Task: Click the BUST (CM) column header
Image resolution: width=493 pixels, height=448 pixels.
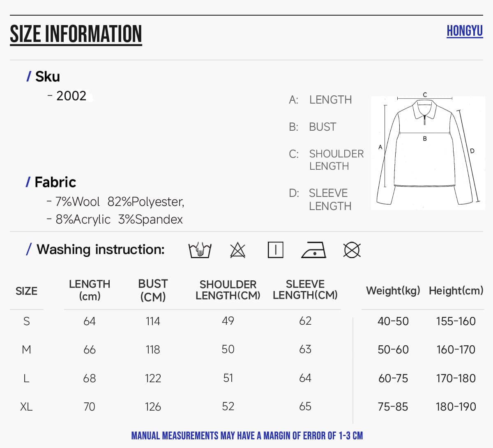Action: (153, 290)
